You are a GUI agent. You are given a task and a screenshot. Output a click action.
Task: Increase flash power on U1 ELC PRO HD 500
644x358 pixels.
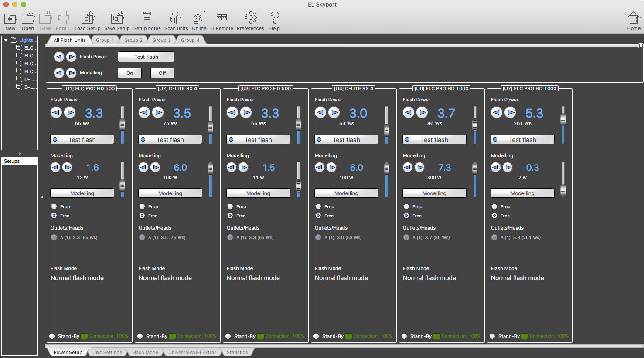pos(70,113)
